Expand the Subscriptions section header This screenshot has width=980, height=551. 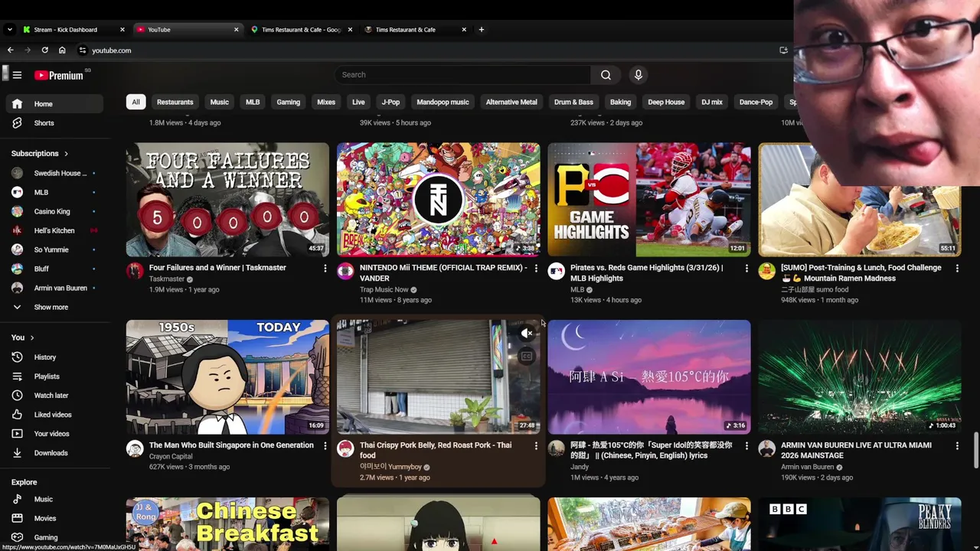(x=39, y=154)
